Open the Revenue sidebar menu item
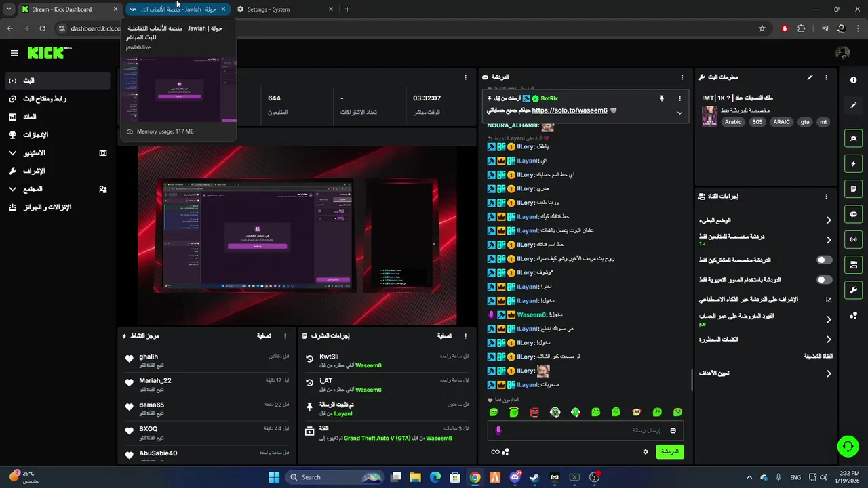This screenshot has width=868, height=488. (x=58, y=117)
